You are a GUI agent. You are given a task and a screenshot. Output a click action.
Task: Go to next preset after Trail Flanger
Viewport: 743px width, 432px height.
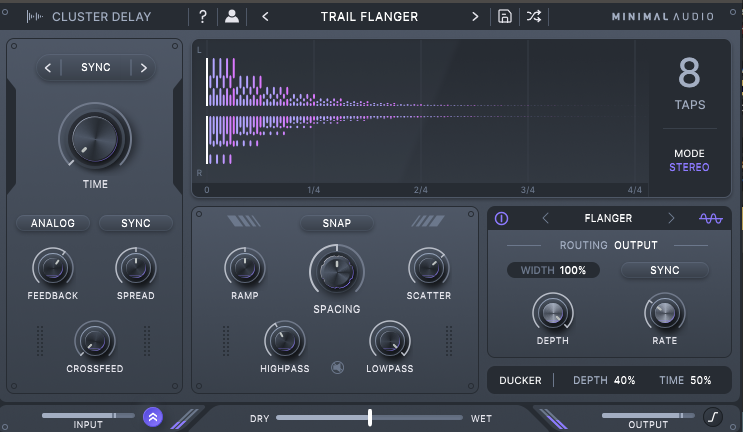pyautogui.click(x=475, y=16)
